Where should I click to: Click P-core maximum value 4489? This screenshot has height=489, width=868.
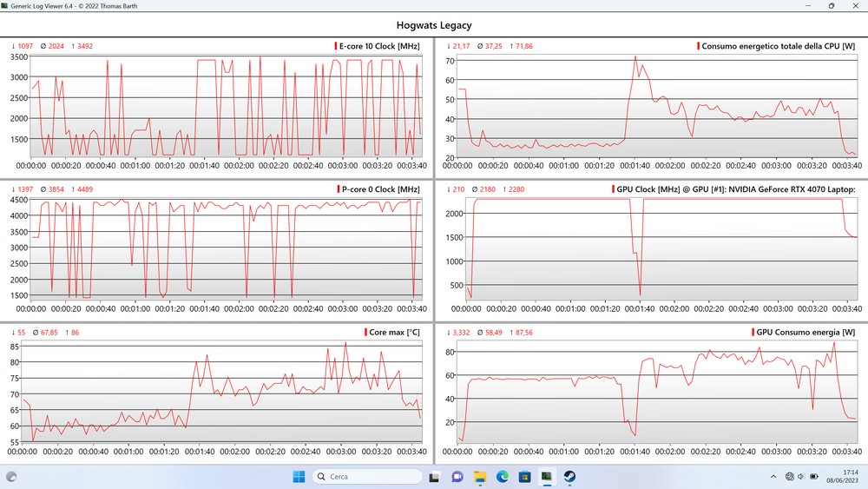point(85,188)
